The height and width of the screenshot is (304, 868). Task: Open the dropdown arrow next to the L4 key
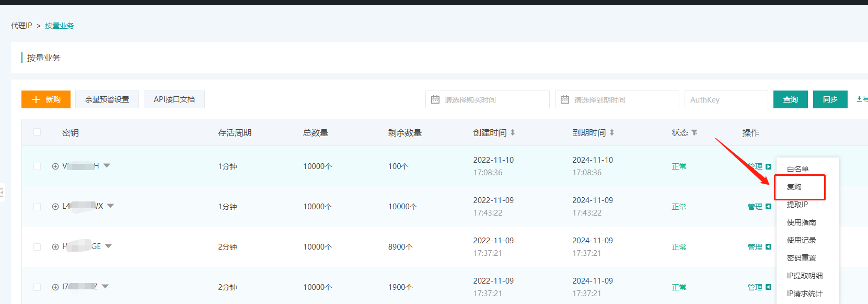[x=110, y=206]
